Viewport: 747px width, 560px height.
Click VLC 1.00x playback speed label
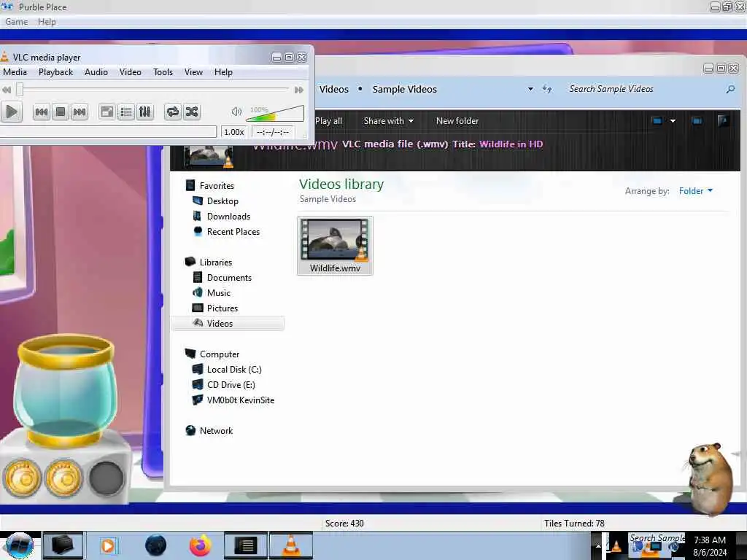click(234, 132)
